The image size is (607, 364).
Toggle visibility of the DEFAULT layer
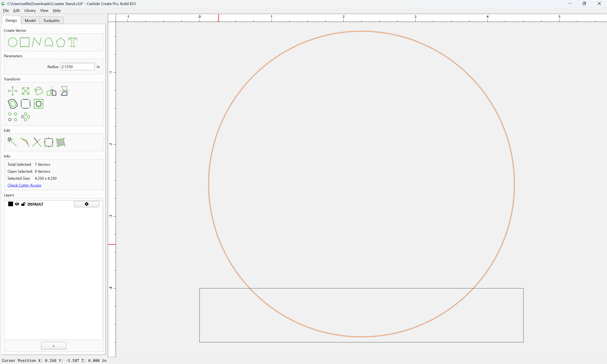tap(17, 204)
